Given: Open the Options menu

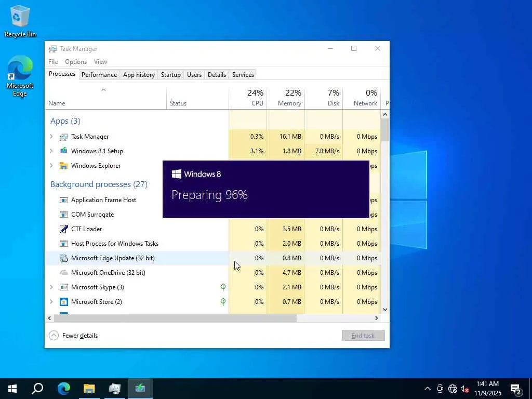Looking at the screenshot, I should [x=76, y=62].
